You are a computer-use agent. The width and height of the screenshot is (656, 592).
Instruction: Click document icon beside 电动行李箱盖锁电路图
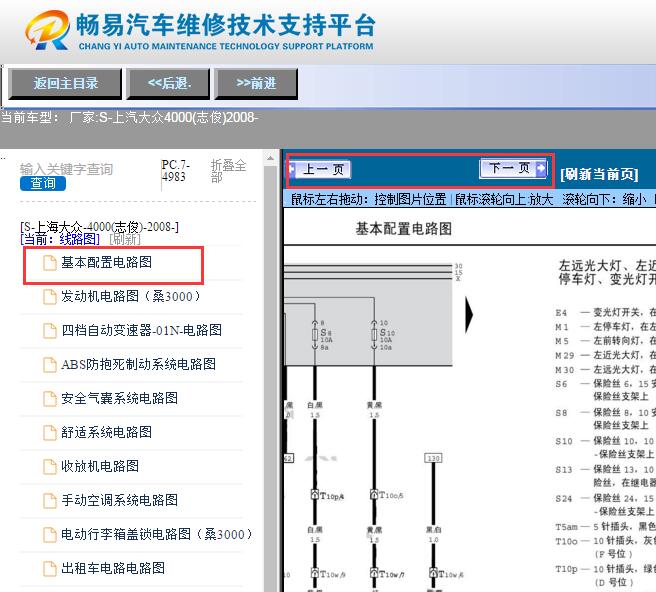point(50,534)
